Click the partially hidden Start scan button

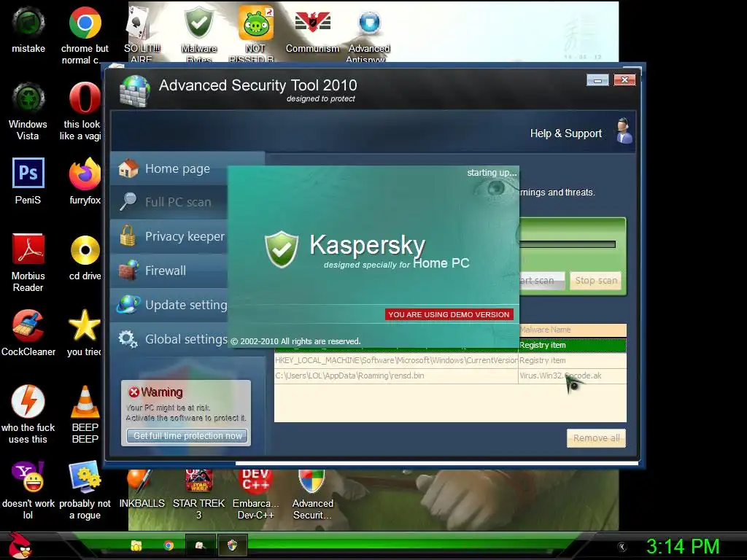tap(542, 281)
